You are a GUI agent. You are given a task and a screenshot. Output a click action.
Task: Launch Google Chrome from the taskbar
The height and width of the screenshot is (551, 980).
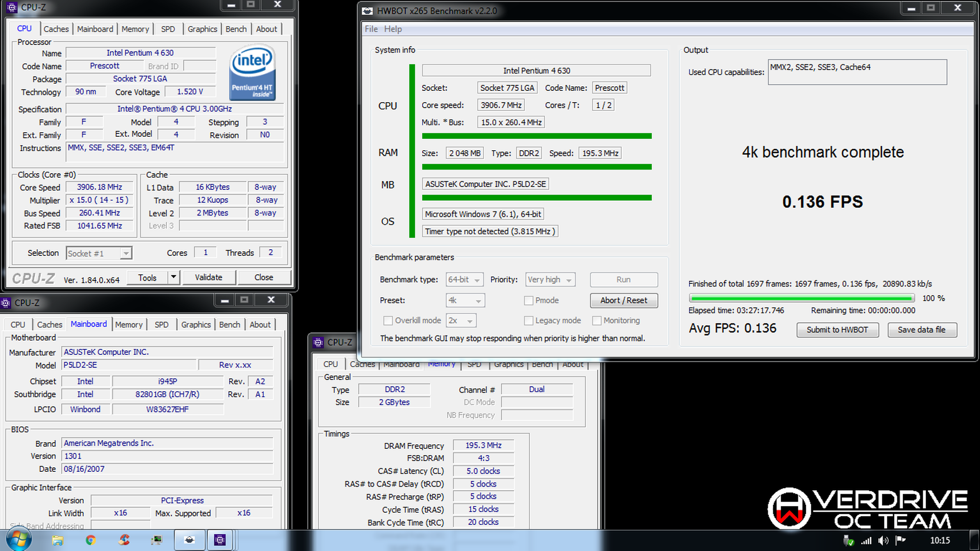click(91, 540)
